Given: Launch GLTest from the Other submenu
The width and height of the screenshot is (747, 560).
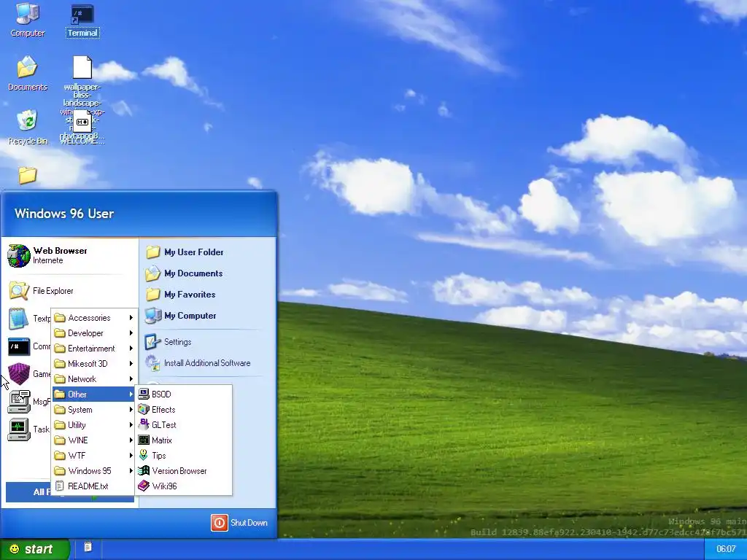Looking at the screenshot, I should coord(184,425).
